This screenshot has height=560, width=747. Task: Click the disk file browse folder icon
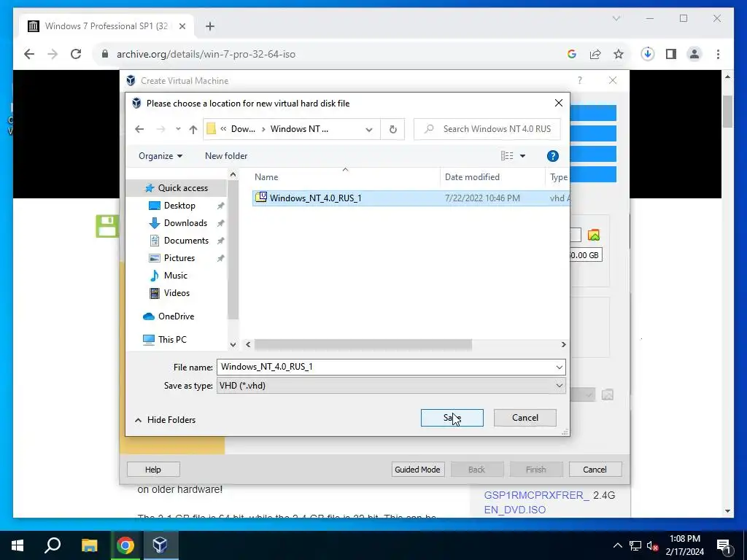coord(594,235)
